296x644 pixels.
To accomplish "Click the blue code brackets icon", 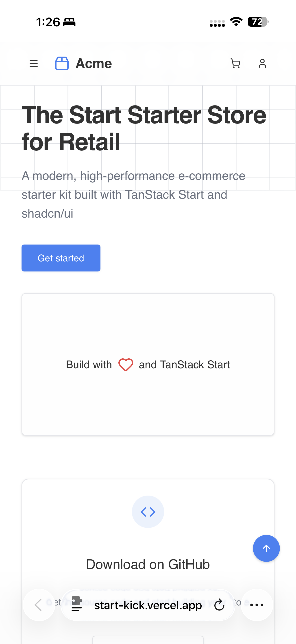I will pyautogui.click(x=148, y=512).
